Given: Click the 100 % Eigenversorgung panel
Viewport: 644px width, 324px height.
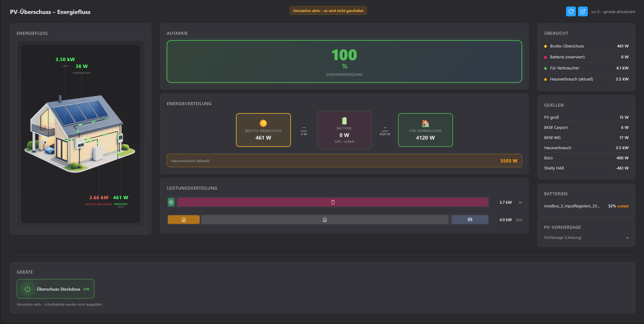Looking at the screenshot, I should pyautogui.click(x=344, y=61).
